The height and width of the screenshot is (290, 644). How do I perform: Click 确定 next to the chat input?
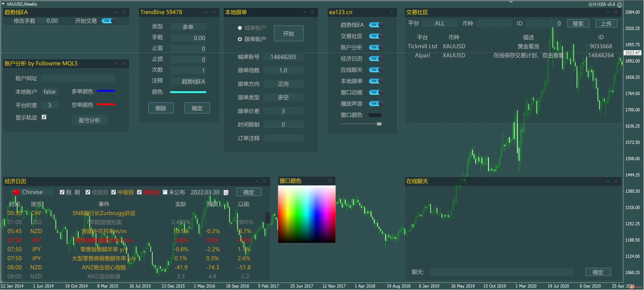coord(598,272)
